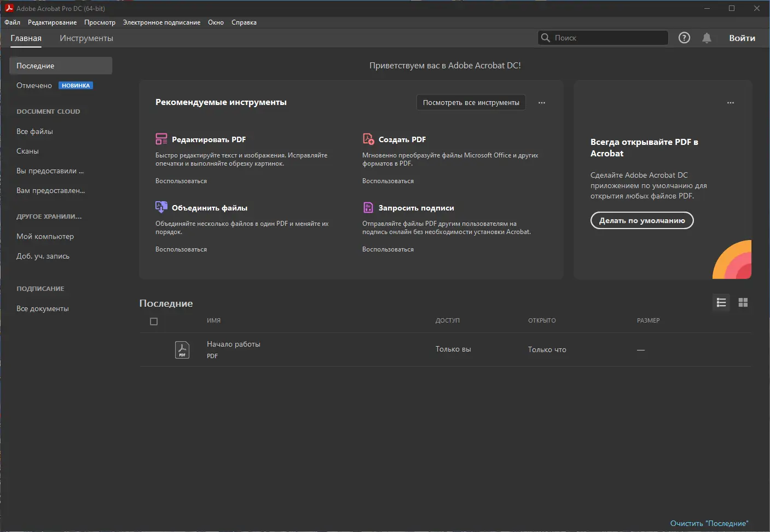Click the Делать по умолчанию button
770x532 pixels.
pos(642,220)
